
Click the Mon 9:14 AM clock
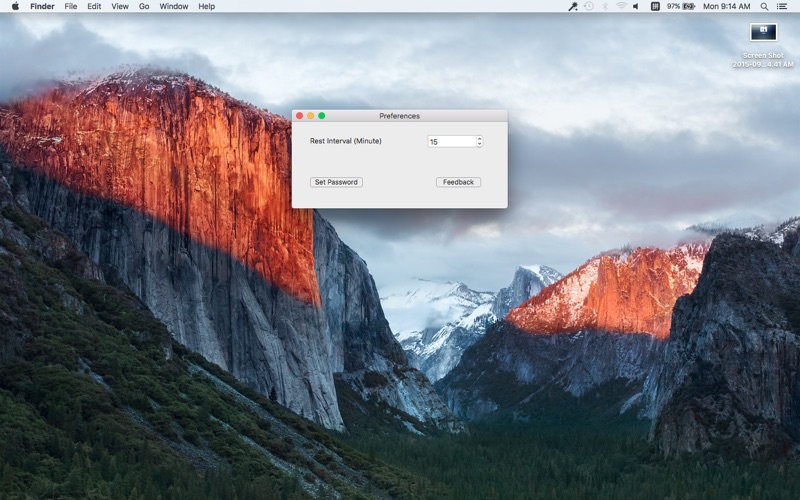[x=727, y=6]
